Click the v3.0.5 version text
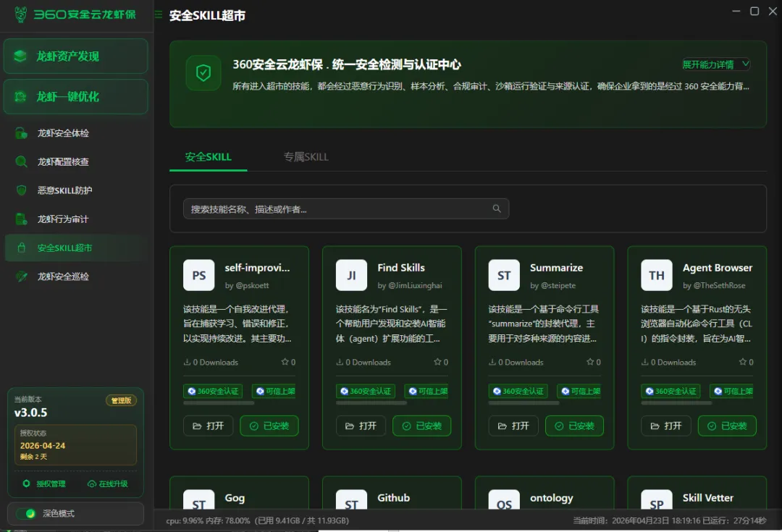The width and height of the screenshot is (782, 532). pyautogui.click(x=31, y=413)
